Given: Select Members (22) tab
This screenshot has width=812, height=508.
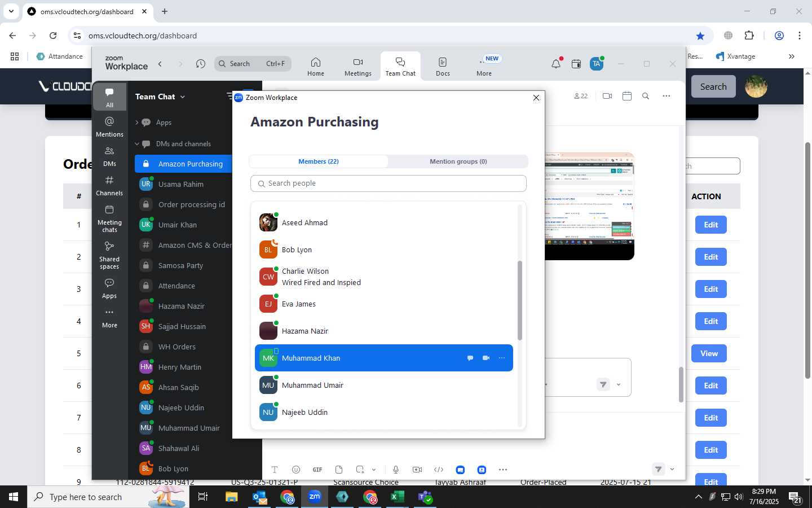Looking at the screenshot, I should click(x=319, y=161).
